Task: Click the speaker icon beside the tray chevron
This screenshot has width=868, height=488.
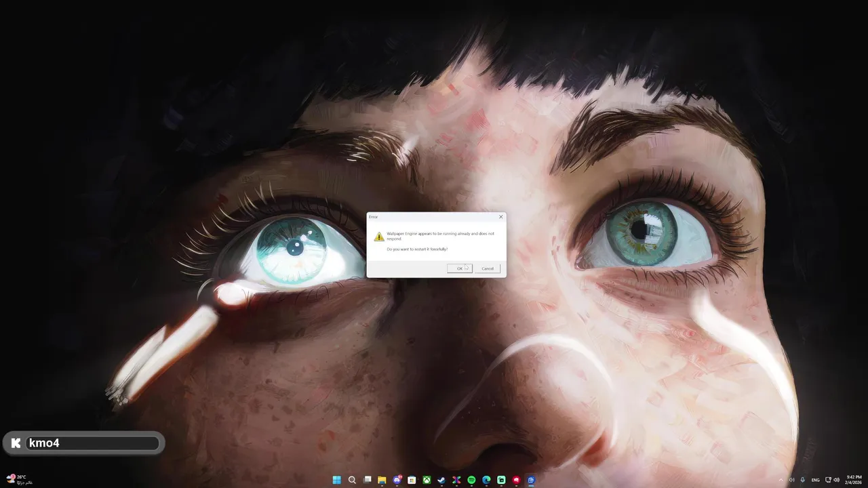Action: click(x=791, y=480)
